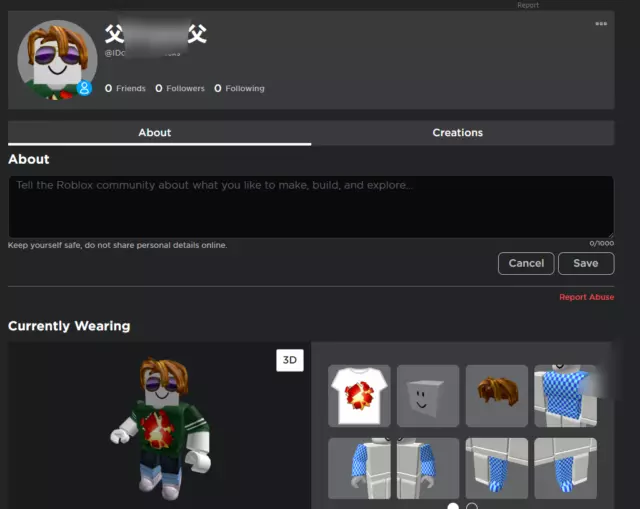
Task: Open the three-dot profile options menu
Action: click(601, 24)
